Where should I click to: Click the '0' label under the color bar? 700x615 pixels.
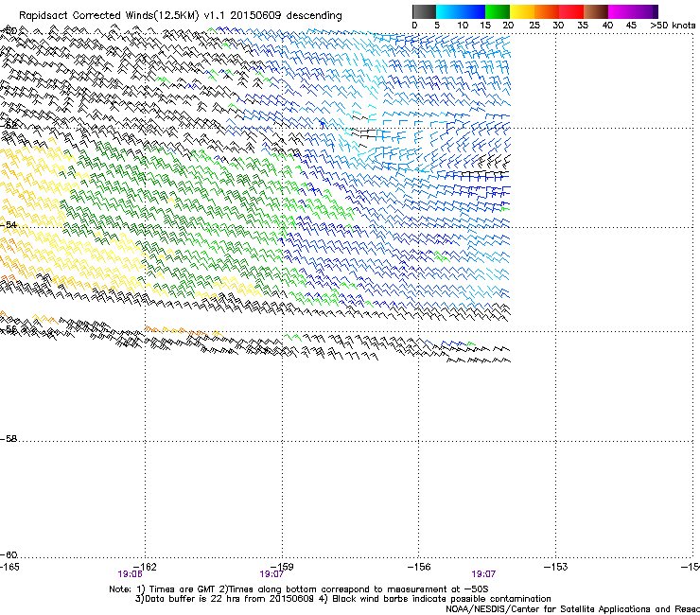tap(414, 26)
